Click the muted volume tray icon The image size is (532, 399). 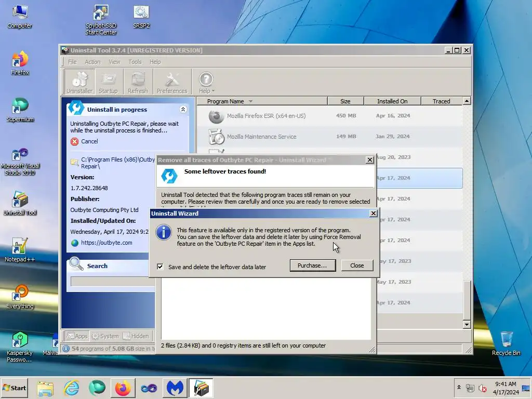click(482, 388)
